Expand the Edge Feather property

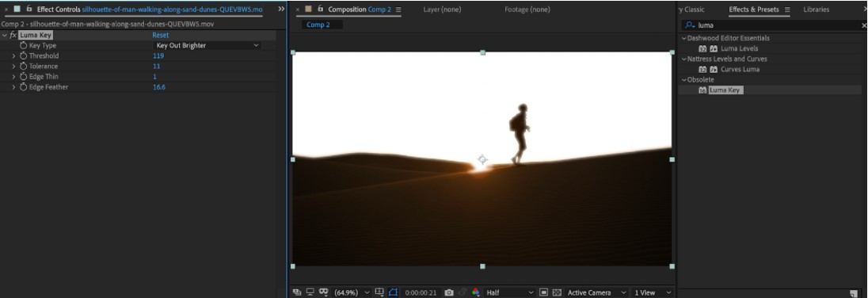[x=13, y=87]
